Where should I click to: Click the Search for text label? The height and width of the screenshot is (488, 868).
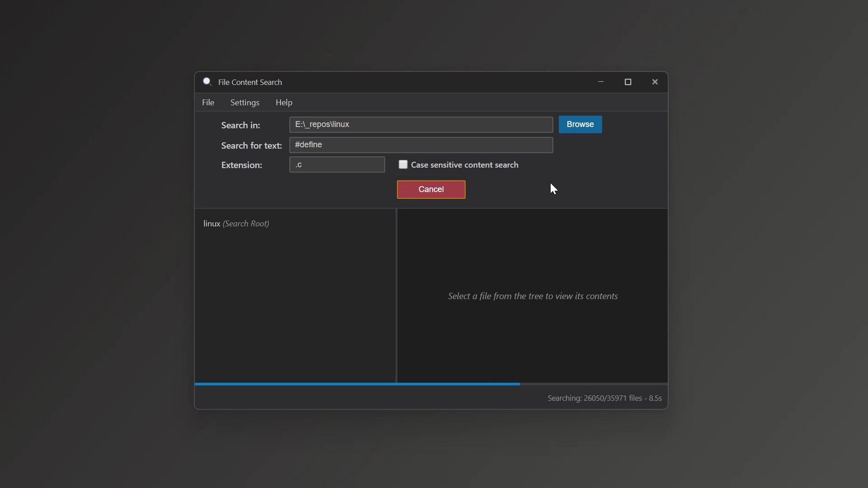click(251, 145)
